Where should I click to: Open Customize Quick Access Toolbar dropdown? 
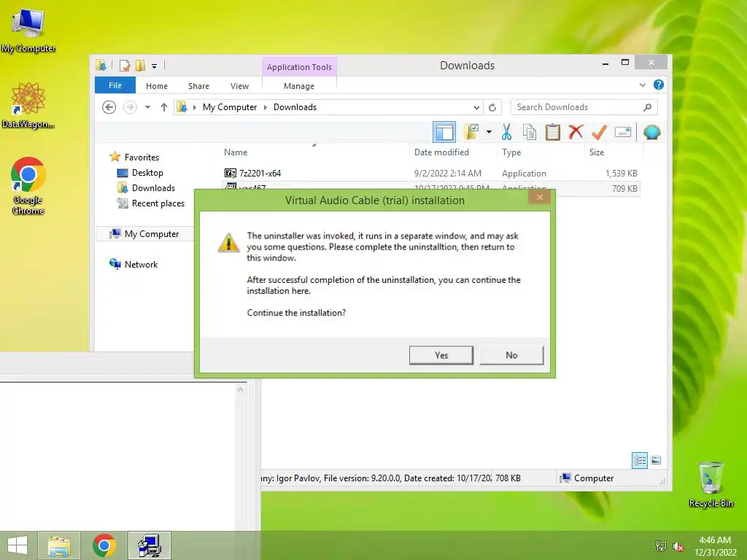point(155,66)
